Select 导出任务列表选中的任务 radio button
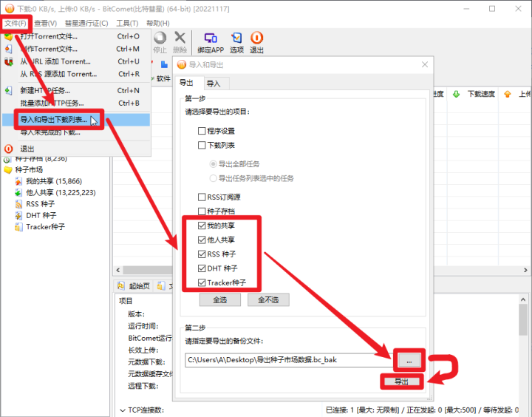Viewport: 532px width, 417px height. tap(214, 179)
